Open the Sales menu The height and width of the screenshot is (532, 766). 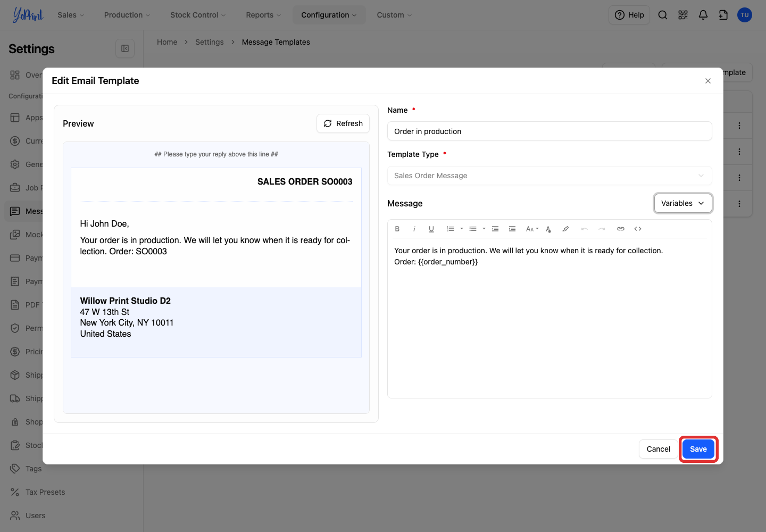click(x=71, y=15)
